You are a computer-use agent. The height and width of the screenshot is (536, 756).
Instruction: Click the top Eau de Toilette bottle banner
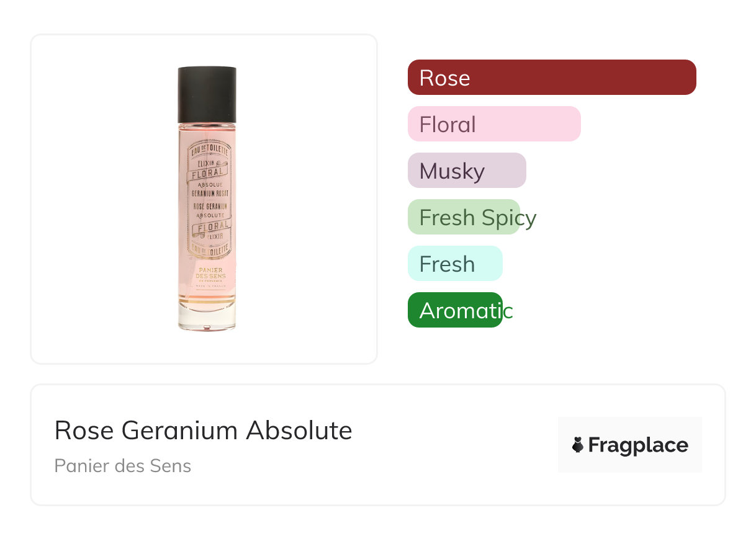point(207,150)
